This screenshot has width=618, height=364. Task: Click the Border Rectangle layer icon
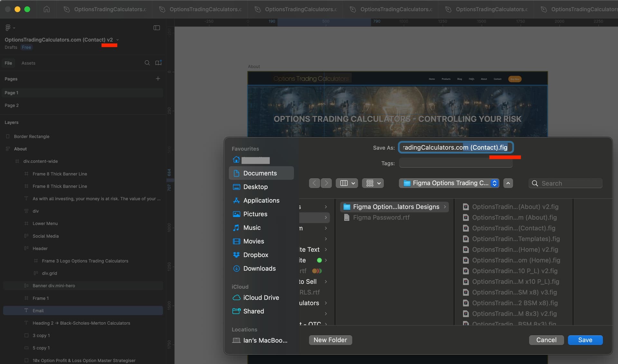(8, 136)
